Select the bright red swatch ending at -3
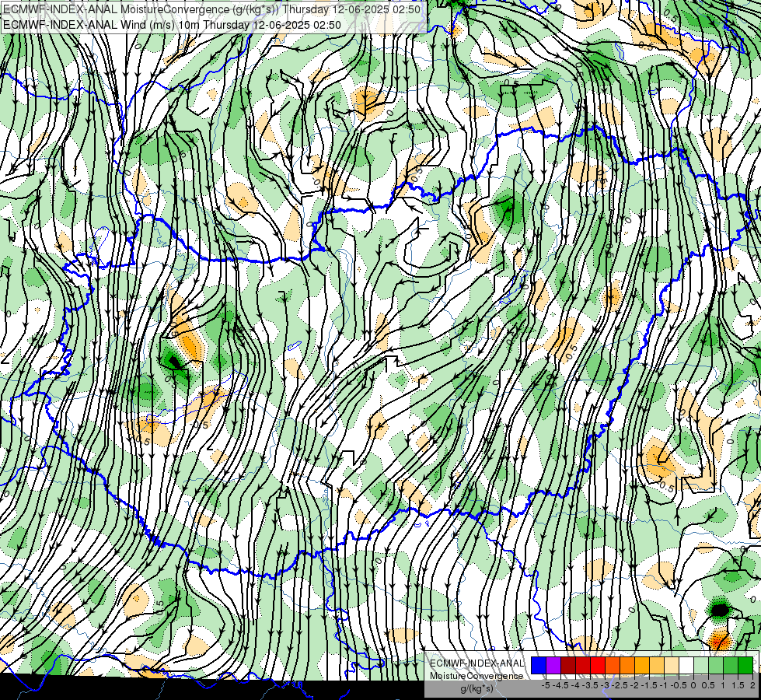 click(x=598, y=666)
